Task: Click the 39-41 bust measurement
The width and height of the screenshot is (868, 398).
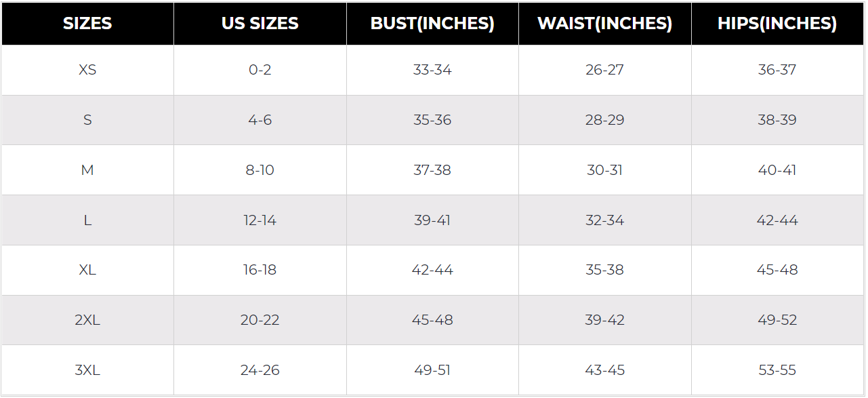Action: click(432, 220)
